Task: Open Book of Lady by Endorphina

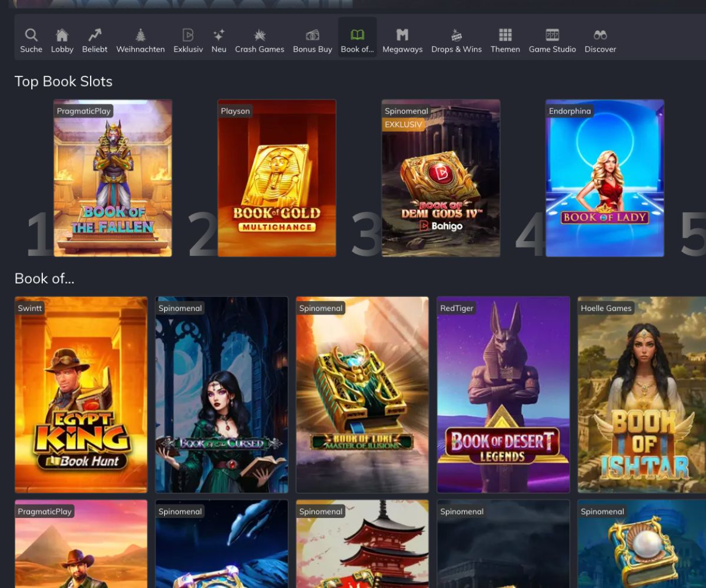Action: [605, 178]
